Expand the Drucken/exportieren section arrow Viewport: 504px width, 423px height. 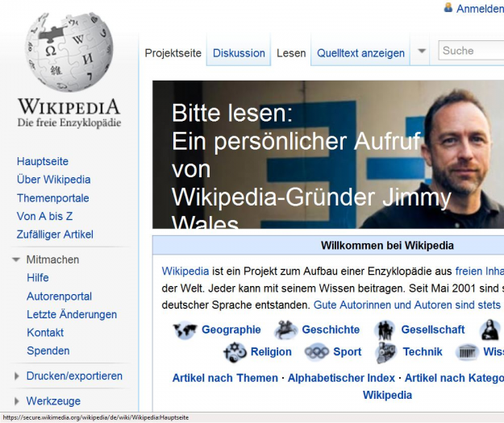(17, 376)
